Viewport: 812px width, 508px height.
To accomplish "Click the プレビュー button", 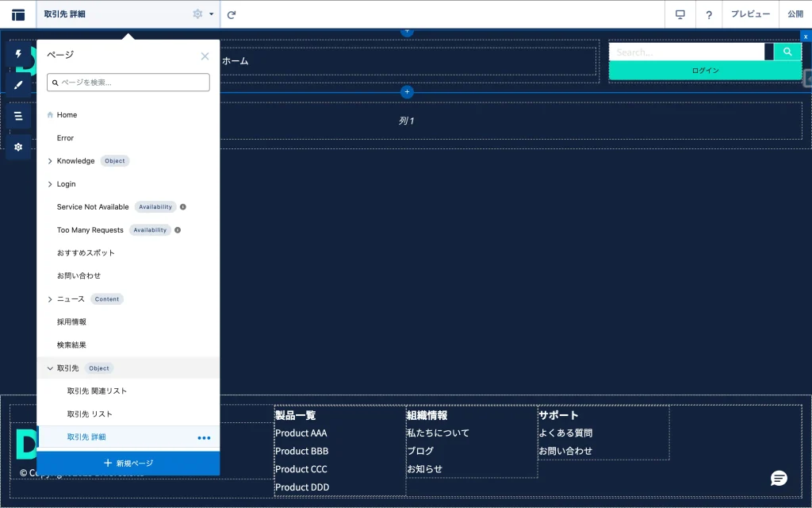I will point(750,14).
